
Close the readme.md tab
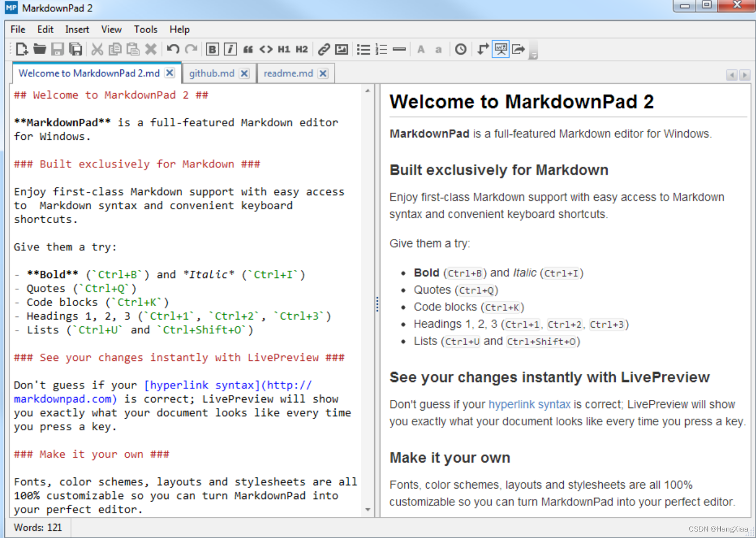pyautogui.click(x=323, y=73)
